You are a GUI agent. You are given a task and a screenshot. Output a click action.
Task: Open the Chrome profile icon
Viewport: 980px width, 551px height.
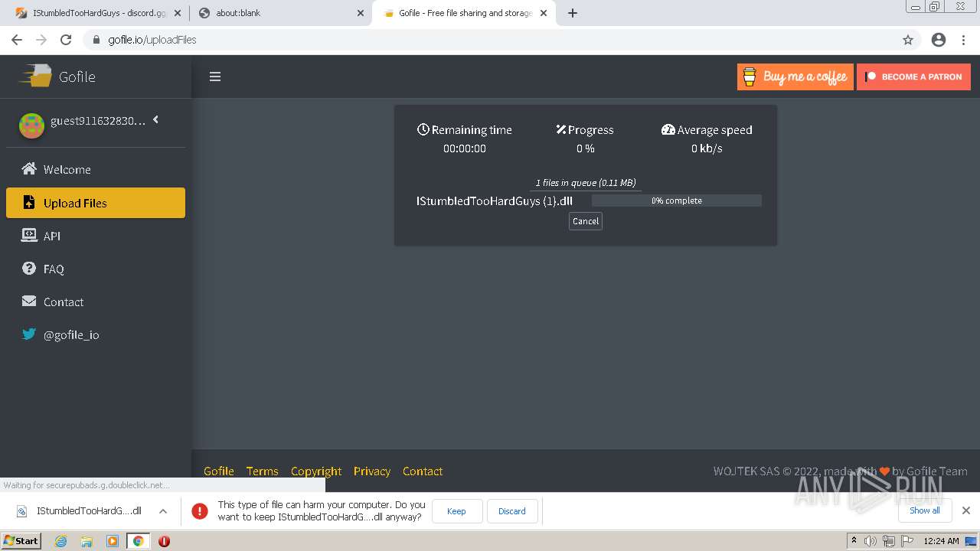point(939,40)
